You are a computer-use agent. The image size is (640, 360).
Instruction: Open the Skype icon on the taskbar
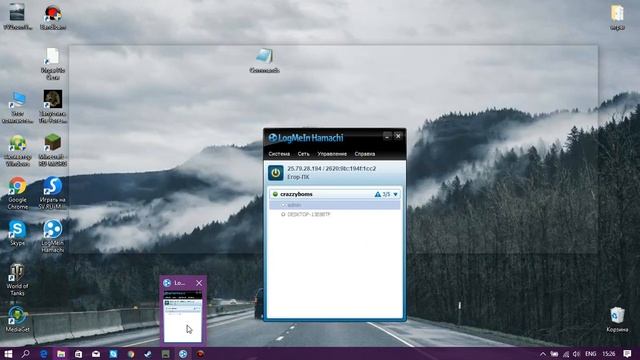click(113, 354)
